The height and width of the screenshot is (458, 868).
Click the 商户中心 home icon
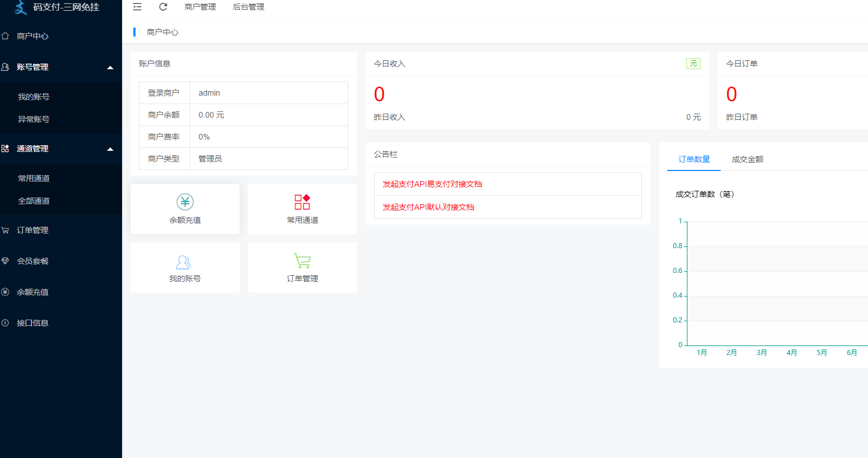click(x=5, y=36)
